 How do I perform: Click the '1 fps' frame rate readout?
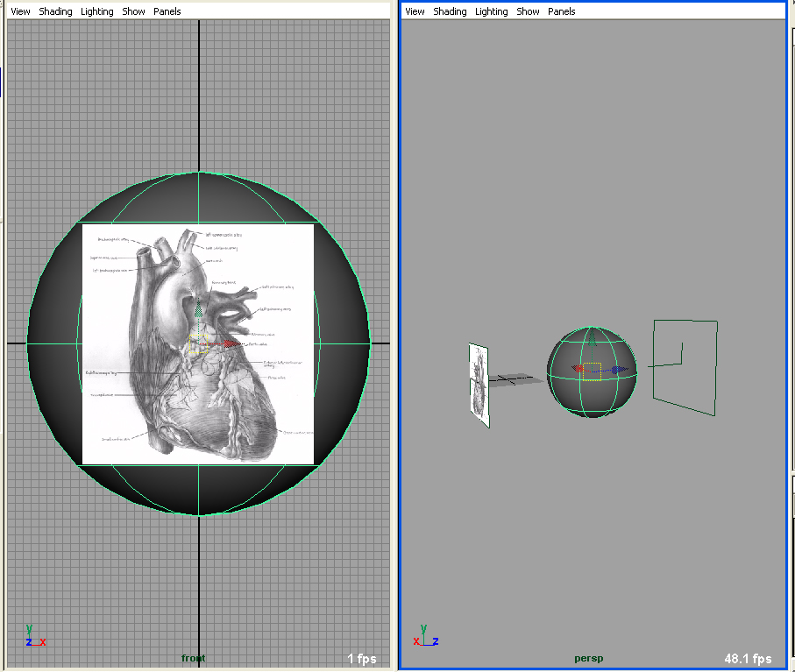pos(362,658)
